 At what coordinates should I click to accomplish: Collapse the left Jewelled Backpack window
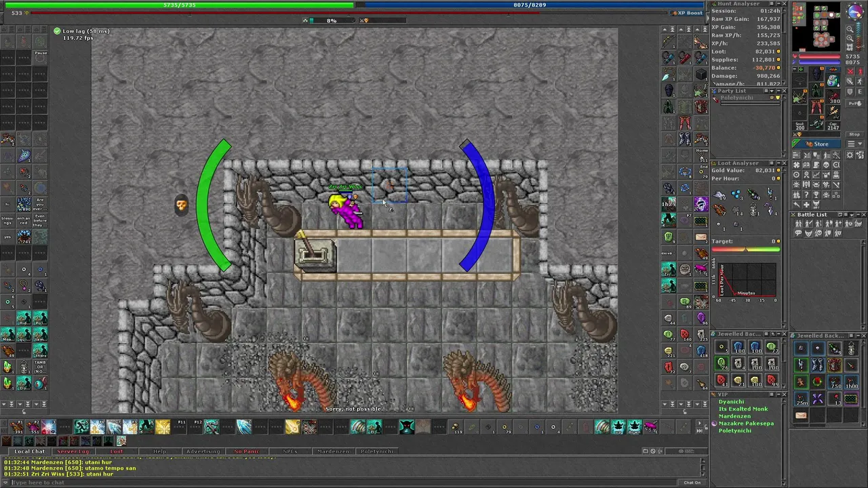(x=778, y=334)
